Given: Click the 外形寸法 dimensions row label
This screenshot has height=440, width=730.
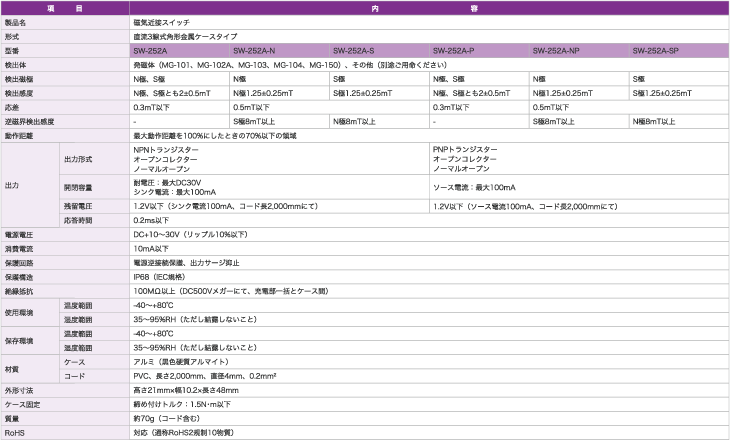Looking at the screenshot, I should click(19, 390).
